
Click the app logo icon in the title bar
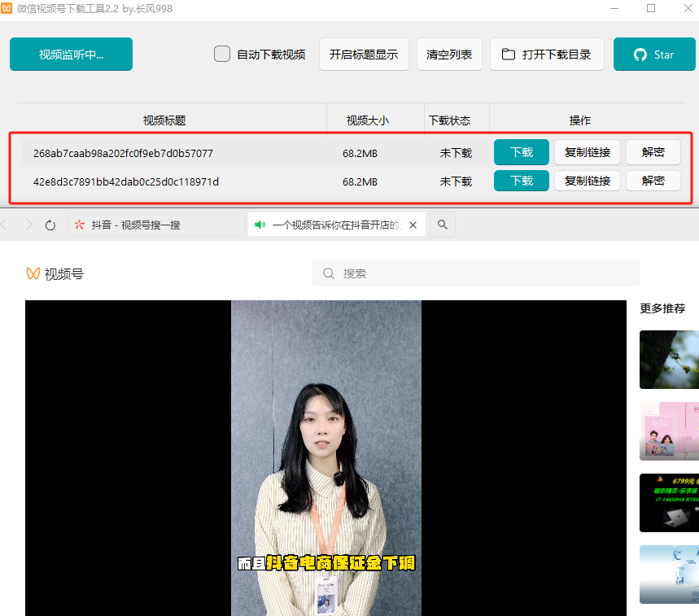10,9
